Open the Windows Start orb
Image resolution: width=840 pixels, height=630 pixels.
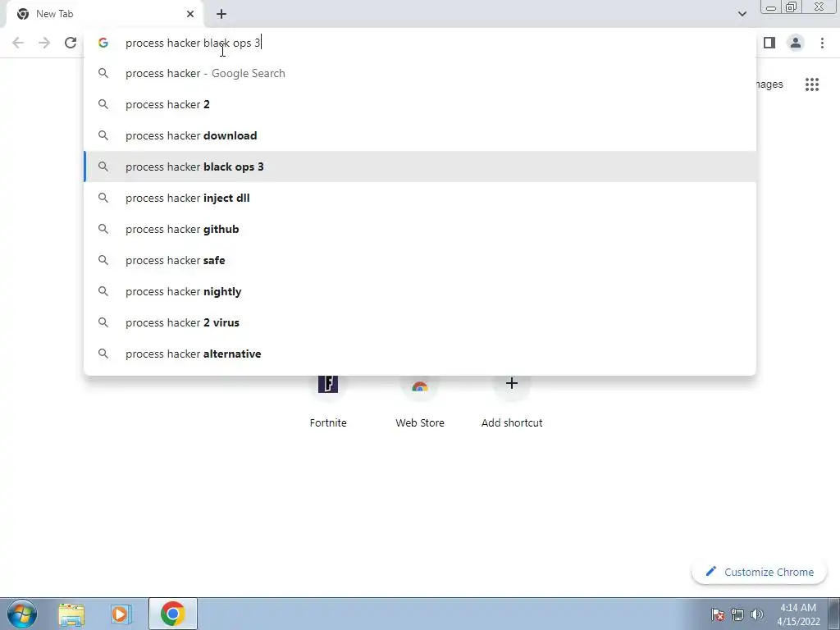pos(22,614)
